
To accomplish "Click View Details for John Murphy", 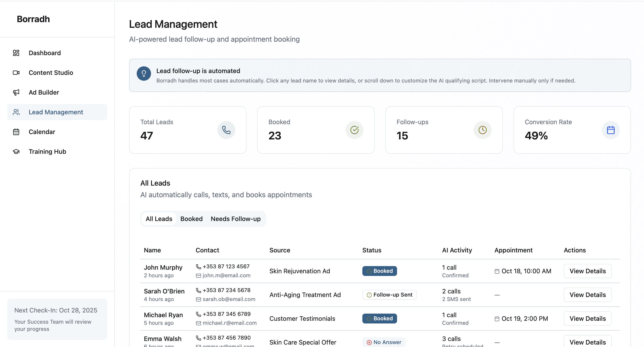I will [x=588, y=271].
